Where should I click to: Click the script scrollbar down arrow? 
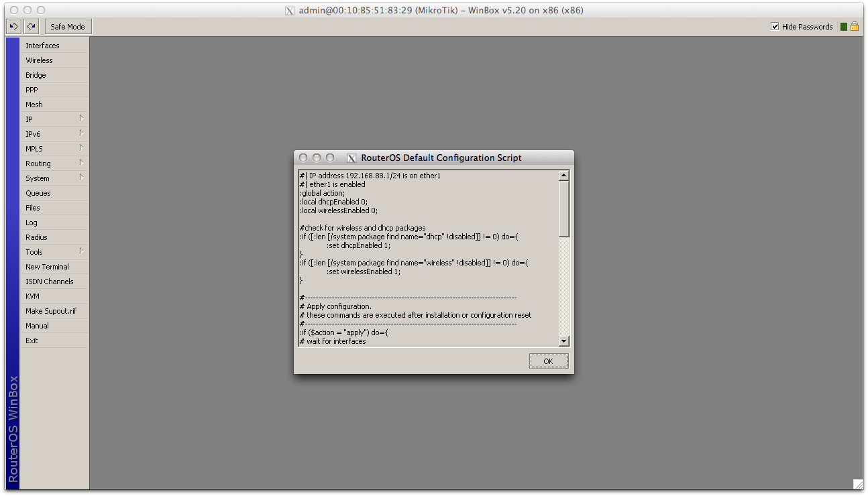click(x=564, y=341)
